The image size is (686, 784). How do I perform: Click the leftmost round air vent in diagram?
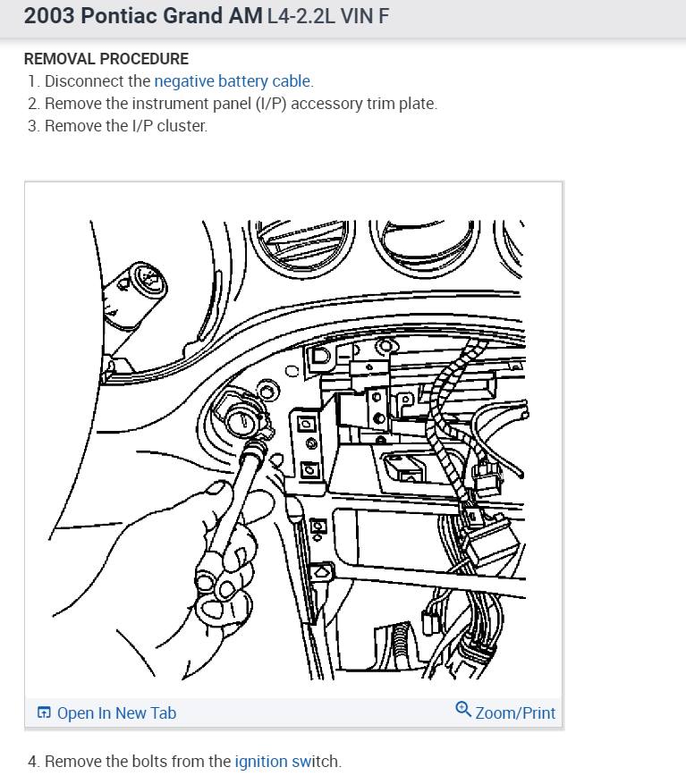(302, 248)
